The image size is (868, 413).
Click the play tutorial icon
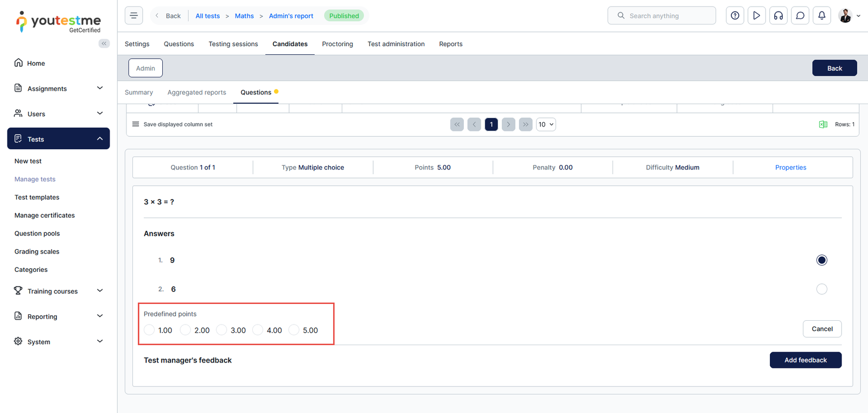756,16
